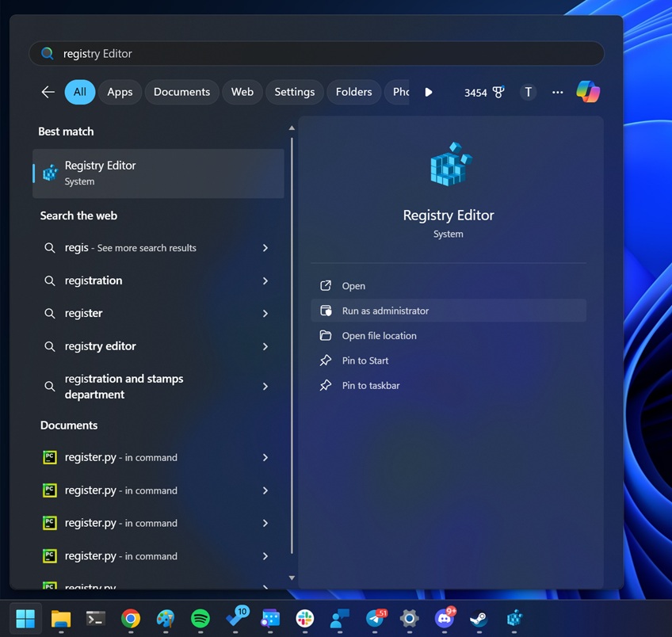Expand first register.py document result chevron

click(x=265, y=458)
